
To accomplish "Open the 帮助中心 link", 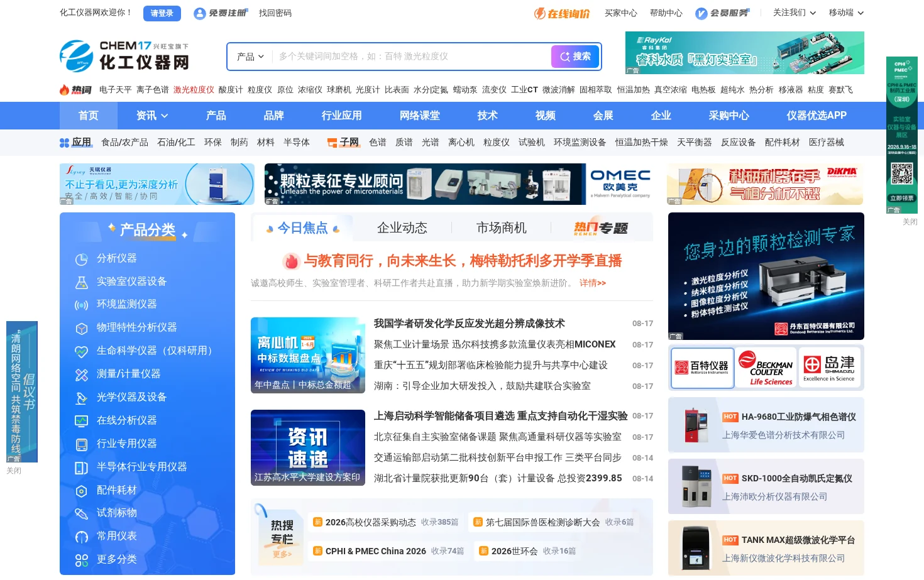I will 666,13.
